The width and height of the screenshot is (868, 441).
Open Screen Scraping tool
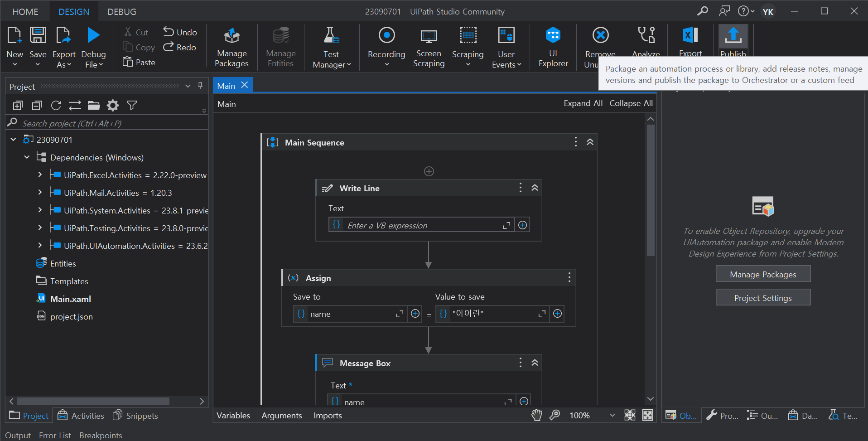tap(429, 47)
